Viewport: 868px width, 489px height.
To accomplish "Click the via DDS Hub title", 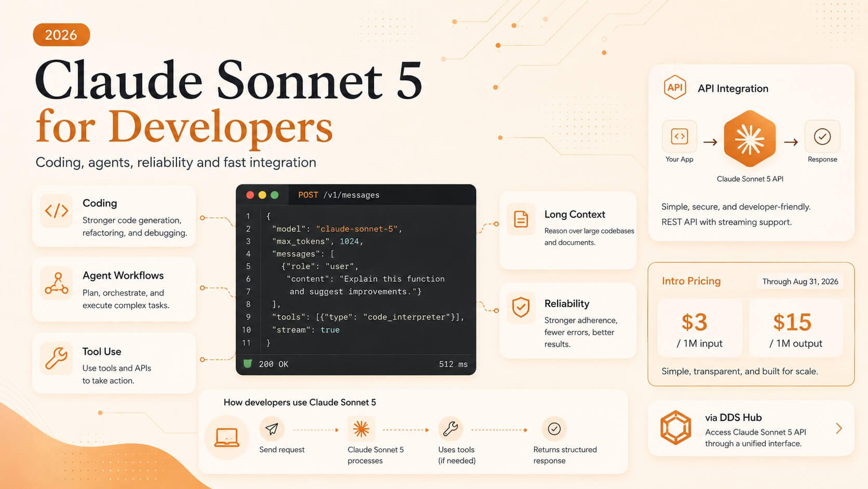I will (x=733, y=417).
